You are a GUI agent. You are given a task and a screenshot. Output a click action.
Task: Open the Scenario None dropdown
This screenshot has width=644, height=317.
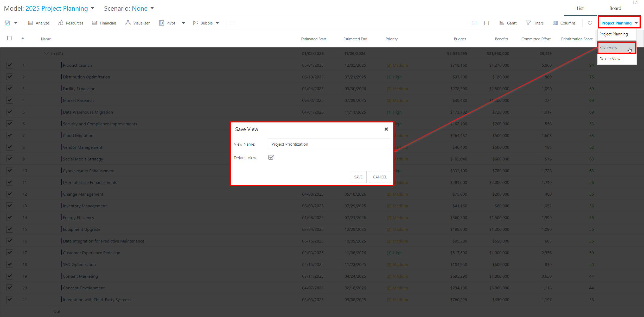tap(143, 8)
